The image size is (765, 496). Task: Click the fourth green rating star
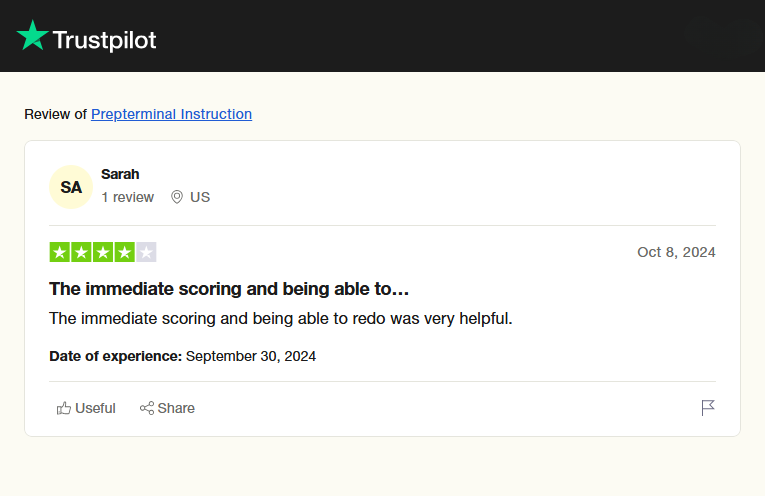[x=125, y=252]
